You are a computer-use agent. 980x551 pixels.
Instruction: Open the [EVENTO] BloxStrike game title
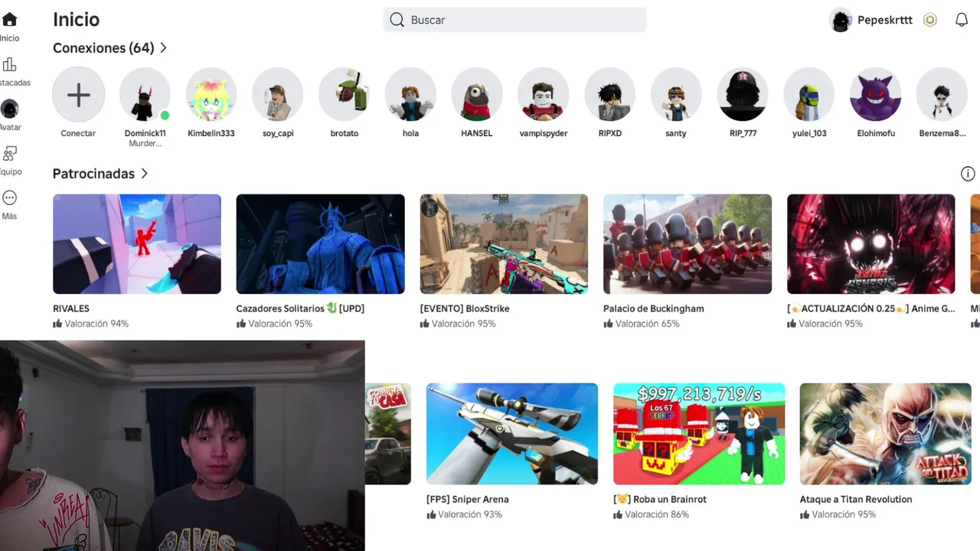tap(465, 308)
